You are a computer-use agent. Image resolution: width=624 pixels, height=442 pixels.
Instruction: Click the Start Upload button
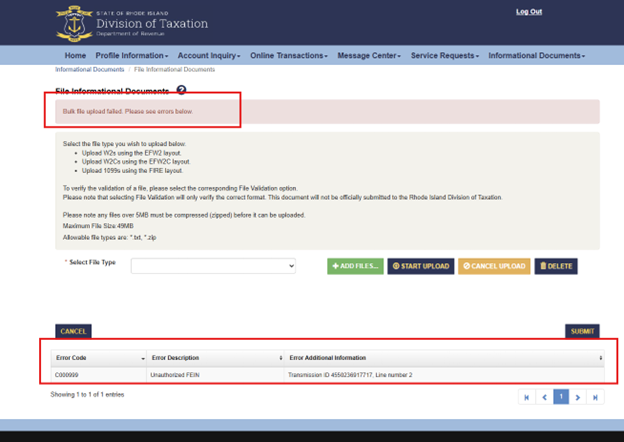pyautogui.click(x=421, y=266)
